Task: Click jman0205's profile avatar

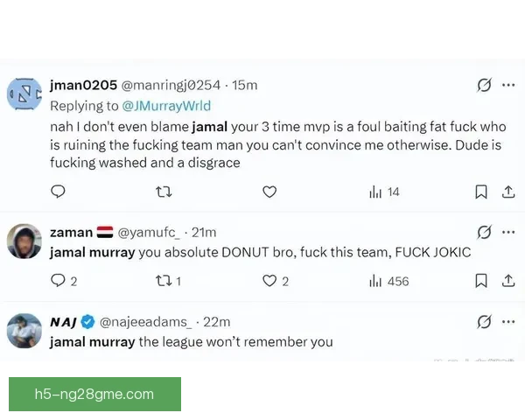Action: click(24, 93)
